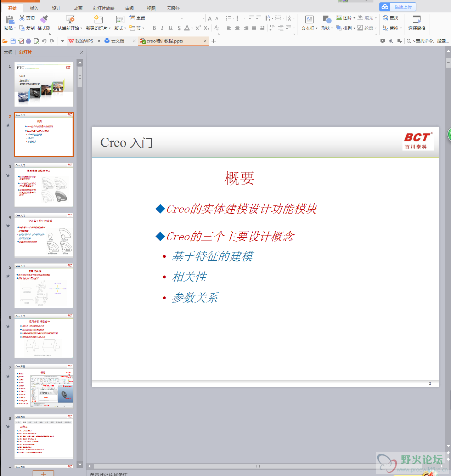
Task: Click the Shapes (形状) icon
Action: (327, 19)
